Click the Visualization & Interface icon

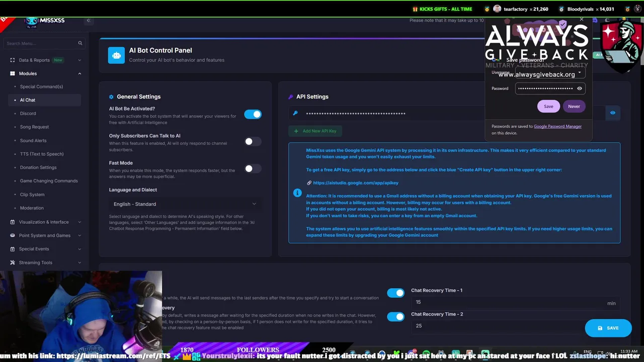click(x=13, y=222)
